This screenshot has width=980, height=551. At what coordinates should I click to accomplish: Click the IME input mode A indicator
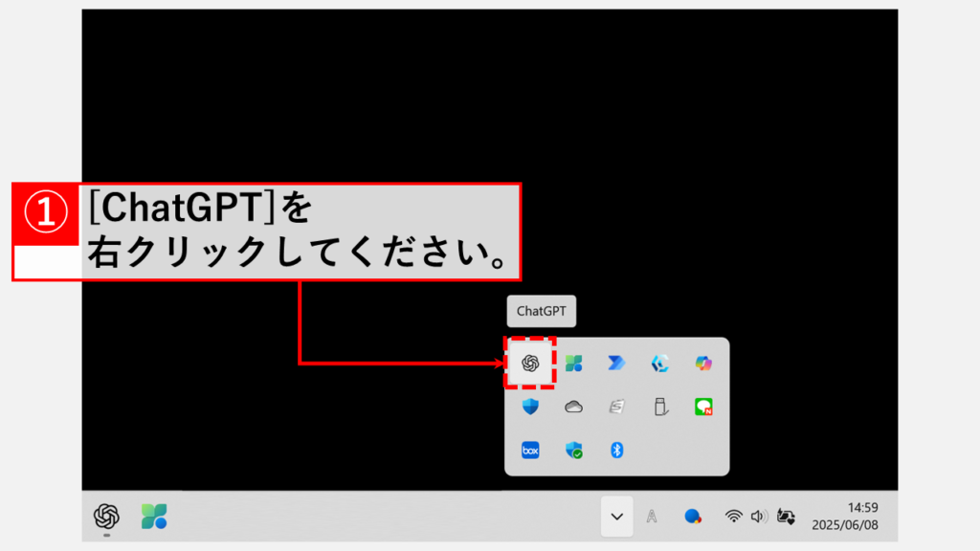click(x=651, y=517)
